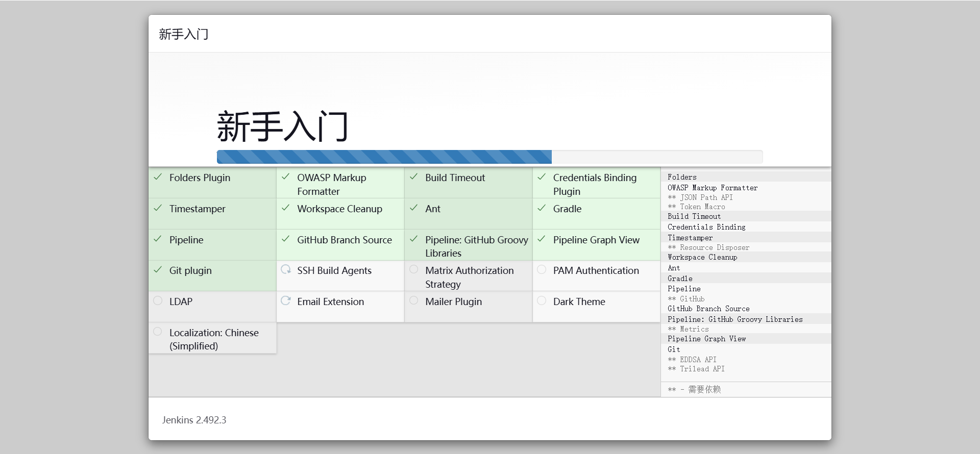Click the Workspace Cleanup checkmark icon
980x454 pixels.
tap(286, 208)
